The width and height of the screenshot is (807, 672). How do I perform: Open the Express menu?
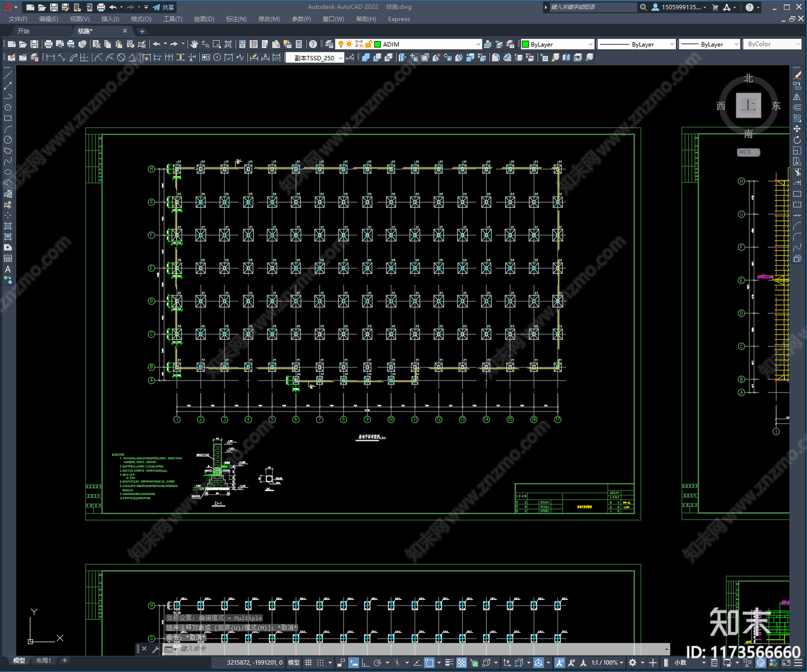coord(399,19)
